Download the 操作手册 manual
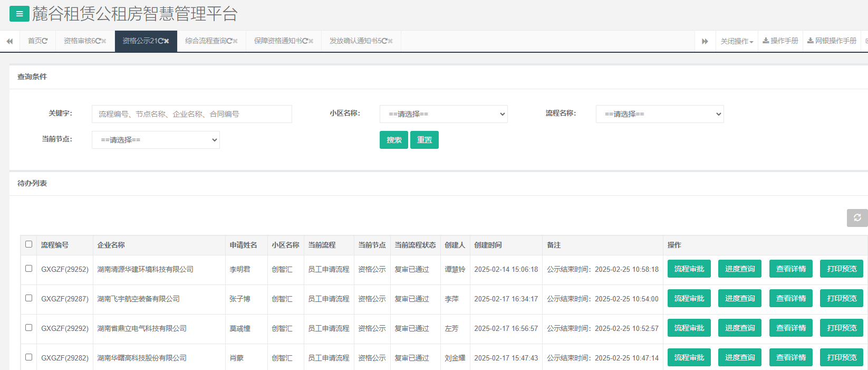Image resolution: width=868 pixels, height=370 pixels. coord(780,41)
